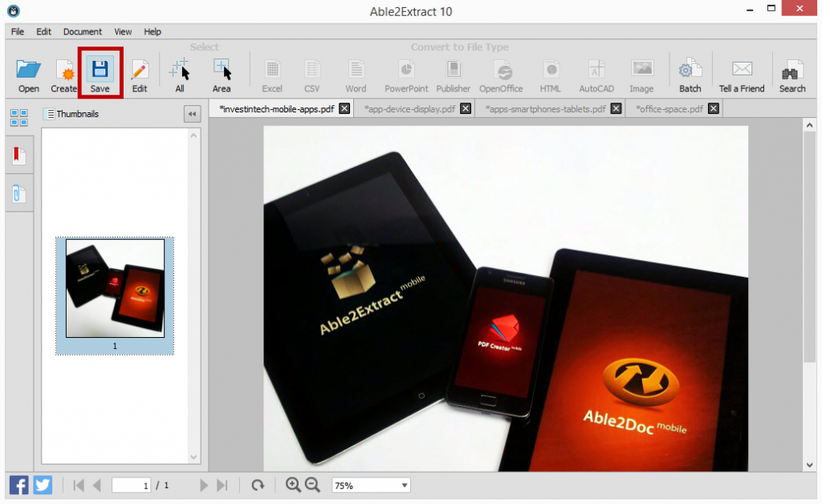The image size is (822, 504).
Task: Select page 1 thumbnail
Action: (115, 295)
